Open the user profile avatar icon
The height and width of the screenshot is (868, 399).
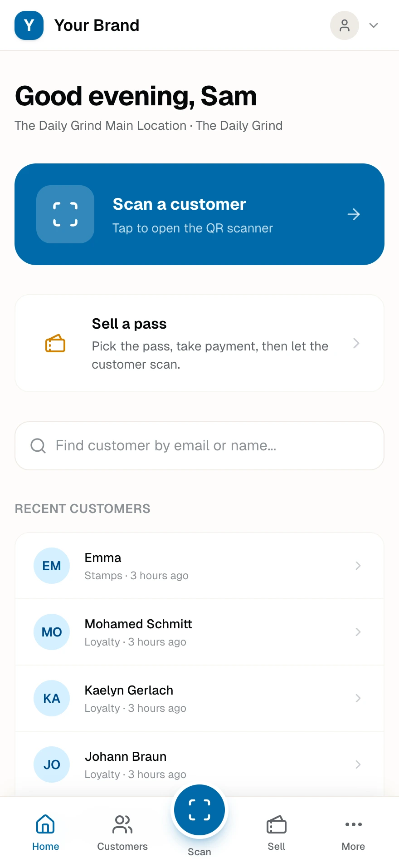tap(345, 25)
